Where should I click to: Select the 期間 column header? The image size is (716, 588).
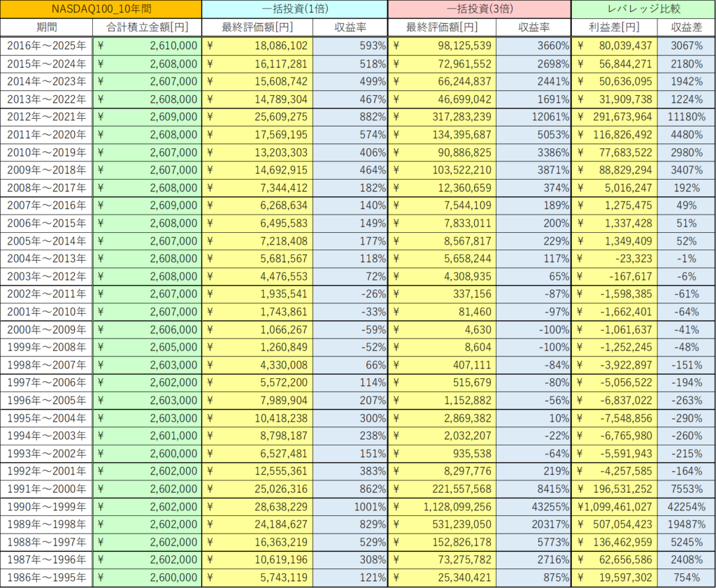(47, 28)
